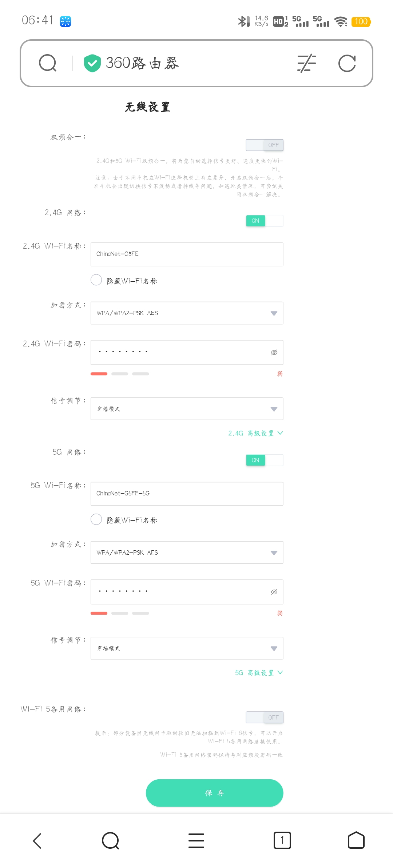Tap the search icon in address bar

[48, 63]
